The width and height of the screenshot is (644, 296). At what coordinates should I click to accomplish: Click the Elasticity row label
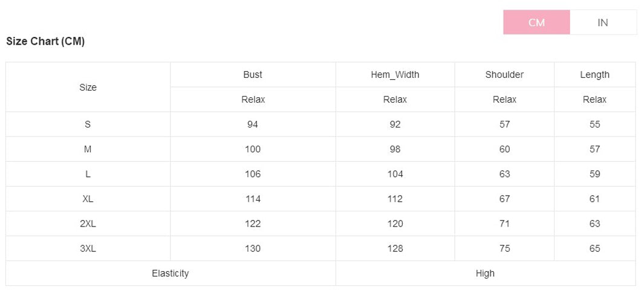171,274
